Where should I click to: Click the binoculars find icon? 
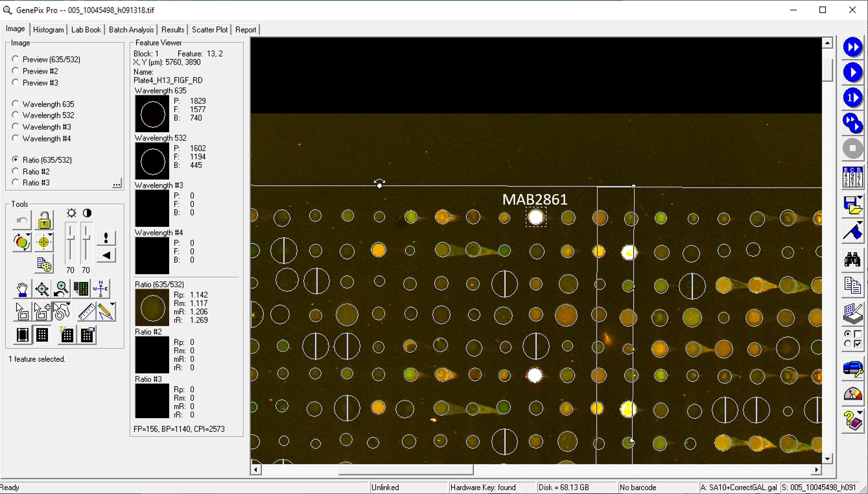click(852, 260)
